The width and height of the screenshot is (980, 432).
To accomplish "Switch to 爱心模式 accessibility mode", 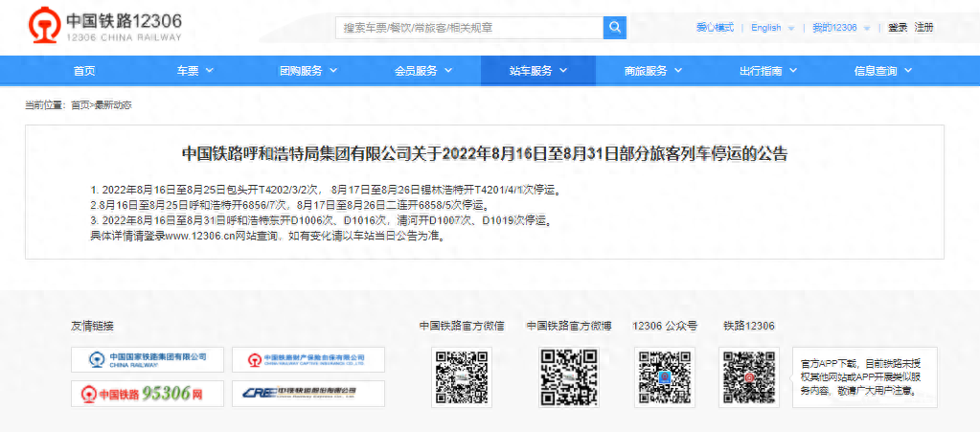I will pos(714,28).
